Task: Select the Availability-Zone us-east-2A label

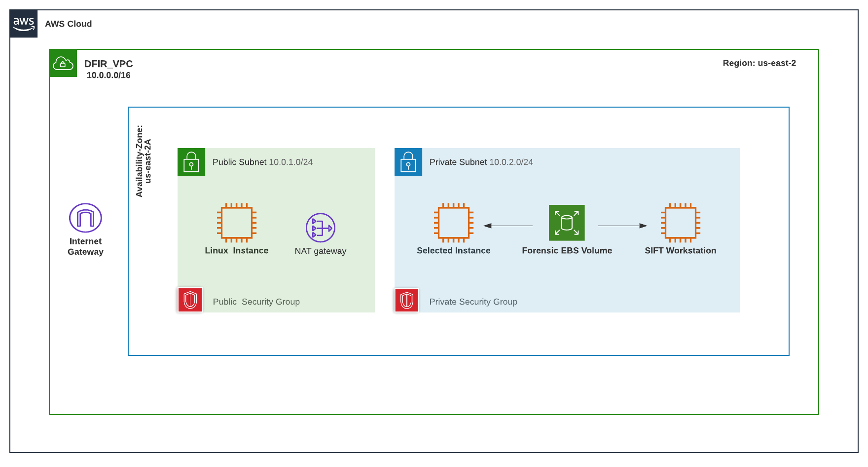Action: [144, 161]
